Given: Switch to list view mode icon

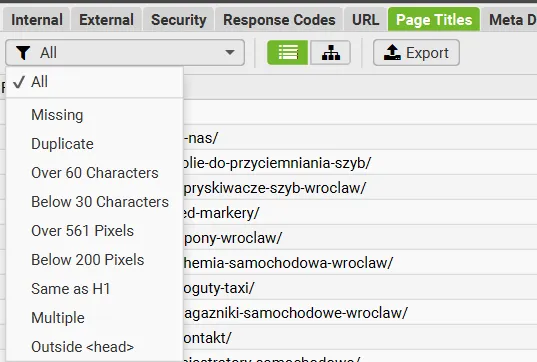Looking at the screenshot, I should [x=288, y=53].
